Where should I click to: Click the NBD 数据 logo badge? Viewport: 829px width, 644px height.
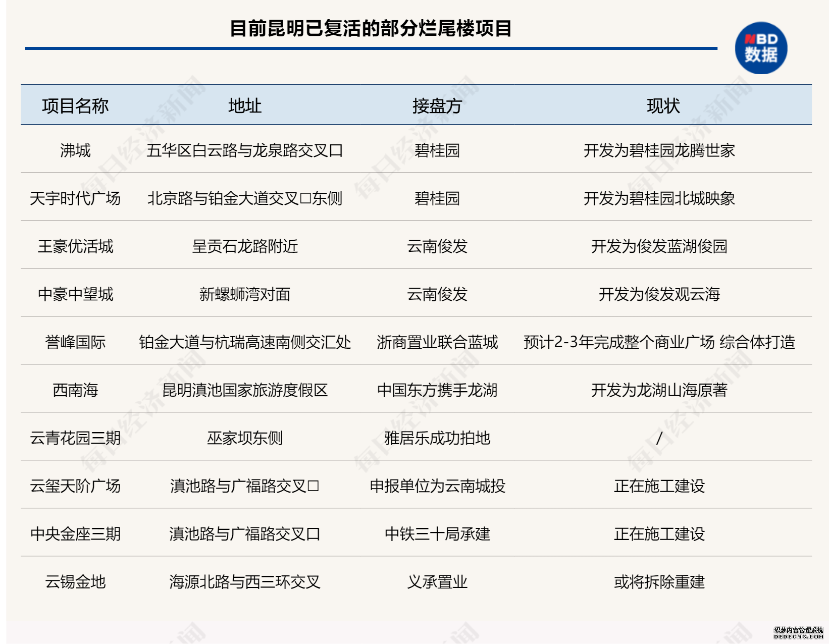click(x=761, y=48)
